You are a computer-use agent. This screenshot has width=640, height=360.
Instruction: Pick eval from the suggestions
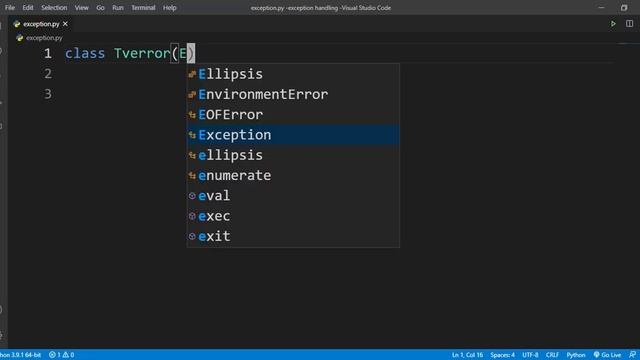293,196
